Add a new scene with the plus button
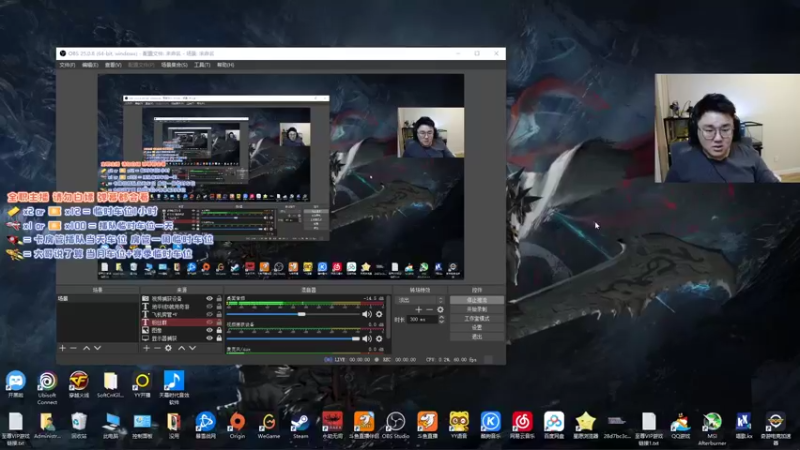Viewport: 800px width, 450px height. [62, 348]
